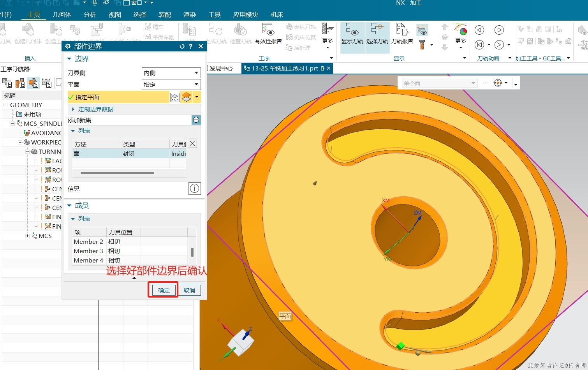Open the 刀具侧 内侧 dropdown
Image resolution: width=588 pixels, height=370 pixels.
(171, 73)
